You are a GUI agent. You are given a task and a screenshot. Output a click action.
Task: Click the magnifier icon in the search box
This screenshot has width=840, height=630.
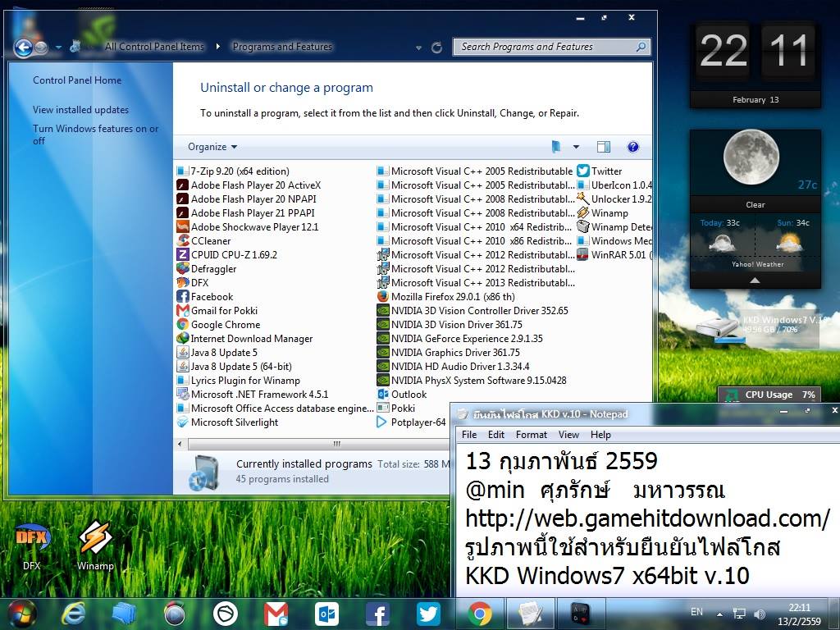641,47
